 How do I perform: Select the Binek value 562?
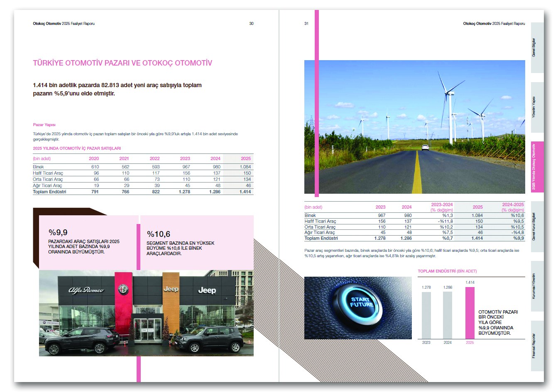click(x=125, y=167)
